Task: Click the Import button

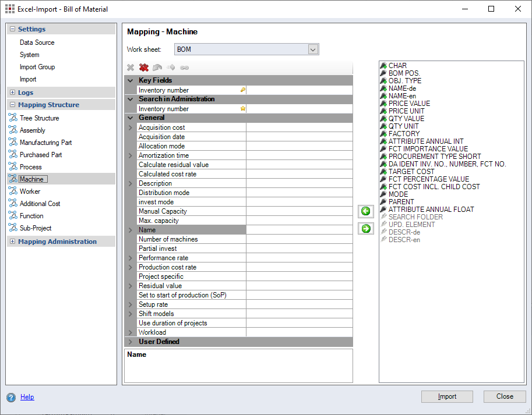Action: (x=447, y=396)
